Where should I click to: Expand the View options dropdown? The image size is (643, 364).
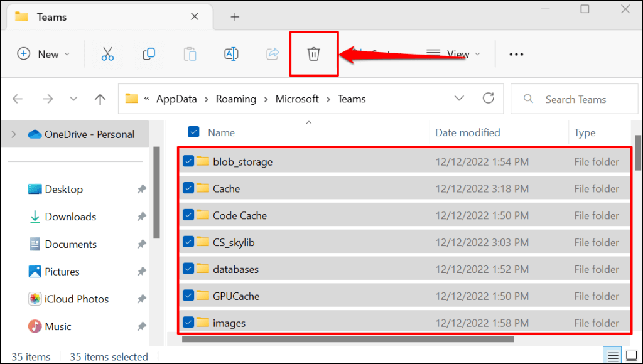(453, 54)
